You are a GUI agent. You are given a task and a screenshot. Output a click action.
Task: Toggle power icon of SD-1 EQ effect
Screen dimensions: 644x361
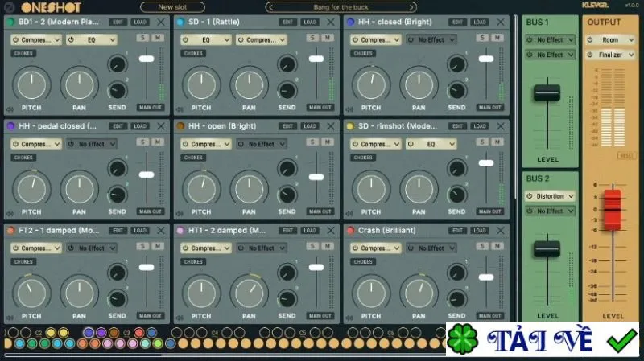(185, 39)
